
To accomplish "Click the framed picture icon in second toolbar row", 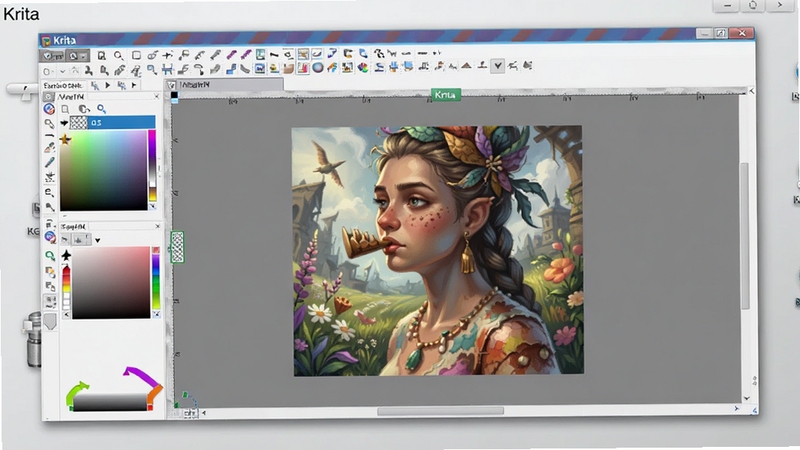I will pos(347,67).
